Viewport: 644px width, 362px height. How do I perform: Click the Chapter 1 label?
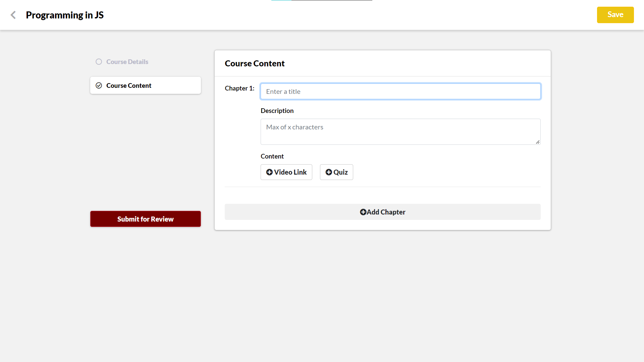[239, 88]
